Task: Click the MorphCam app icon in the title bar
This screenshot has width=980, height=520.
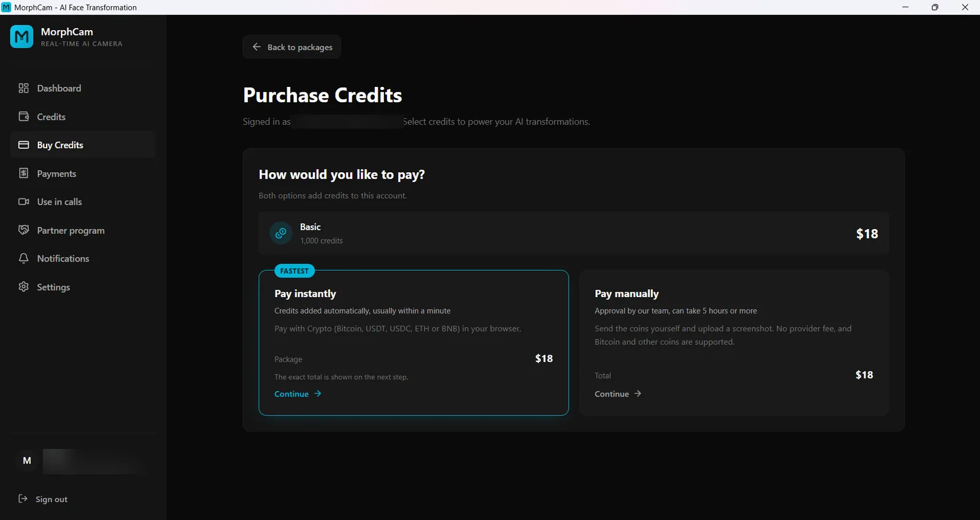Action: click(7, 7)
